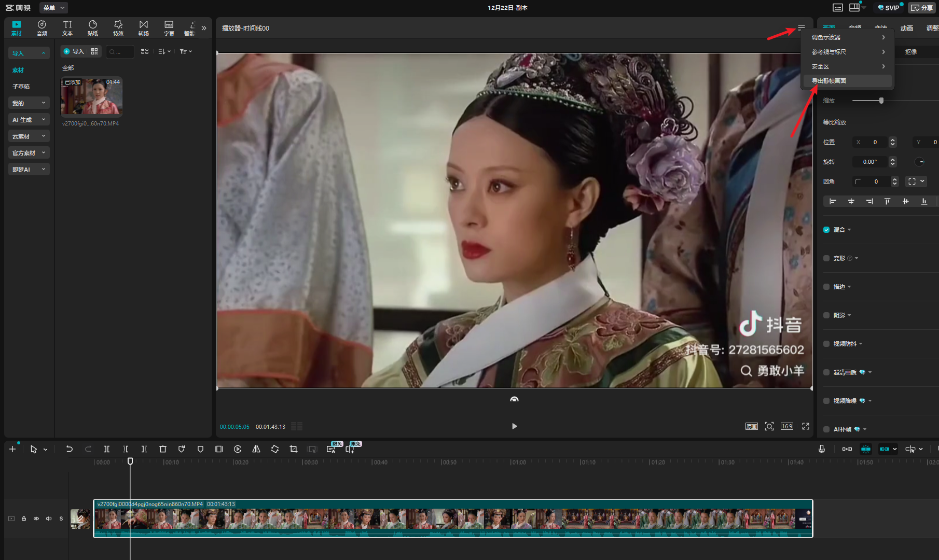Select the imported MP4 video thumbnail
Image resolution: width=939 pixels, height=560 pixels.
tap(92, 96)
